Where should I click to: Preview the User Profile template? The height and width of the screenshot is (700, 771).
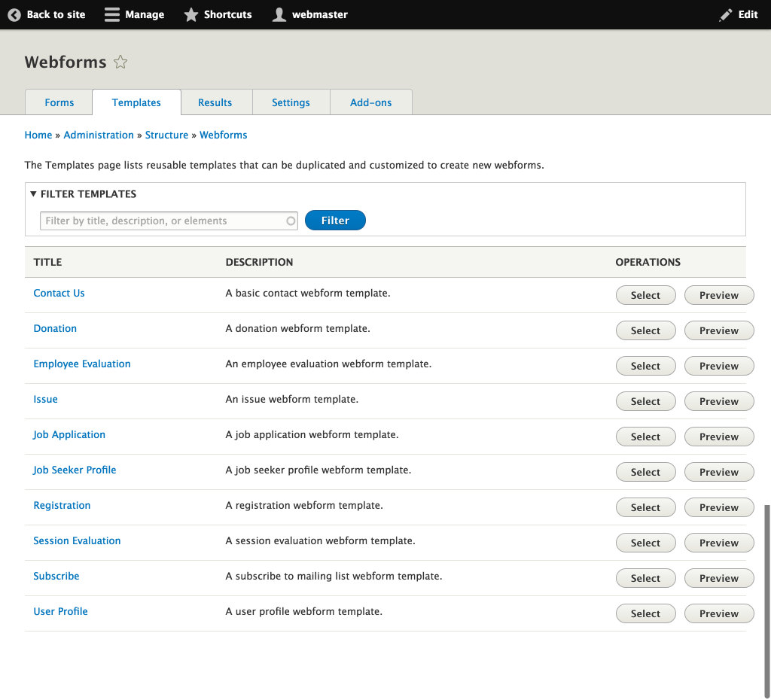719,613
